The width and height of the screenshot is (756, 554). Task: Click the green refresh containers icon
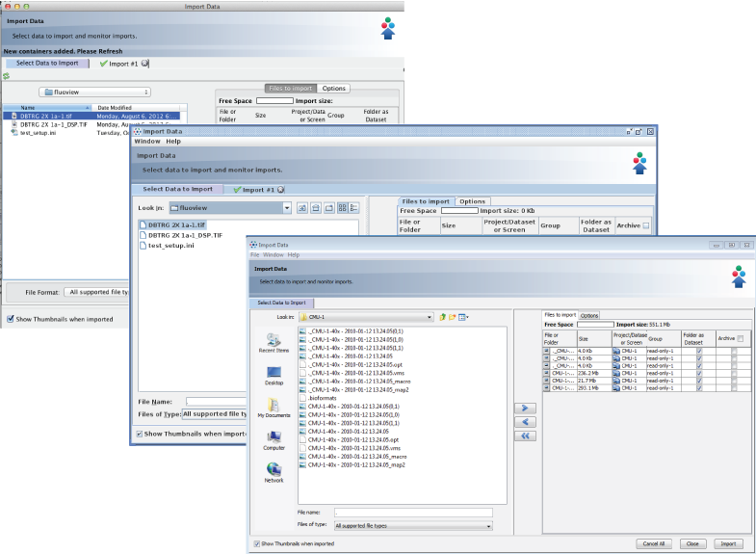7,75
